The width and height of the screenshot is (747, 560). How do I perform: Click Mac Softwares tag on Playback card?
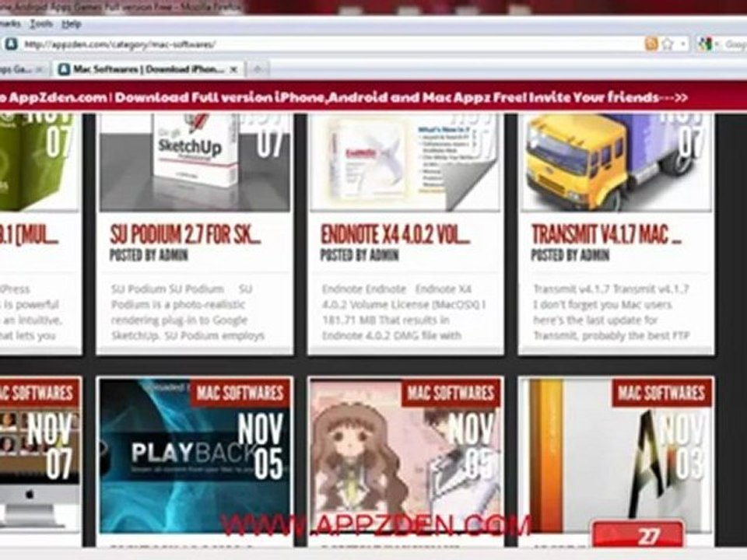coord(240,393)
